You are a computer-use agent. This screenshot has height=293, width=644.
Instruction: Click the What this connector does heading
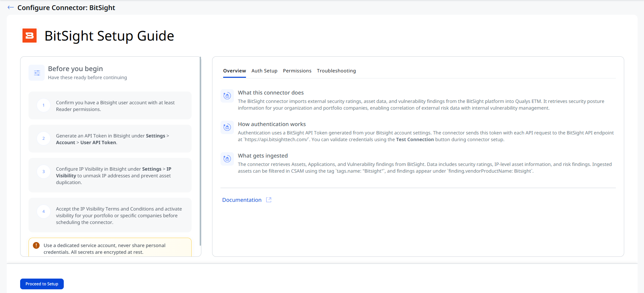[271, 93]
